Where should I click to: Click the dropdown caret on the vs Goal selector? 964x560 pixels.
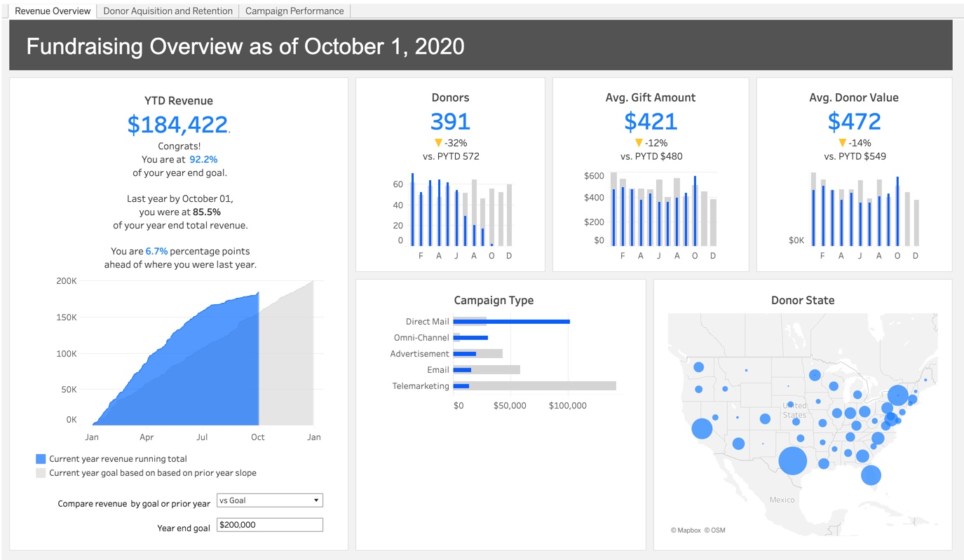(315, 500)
